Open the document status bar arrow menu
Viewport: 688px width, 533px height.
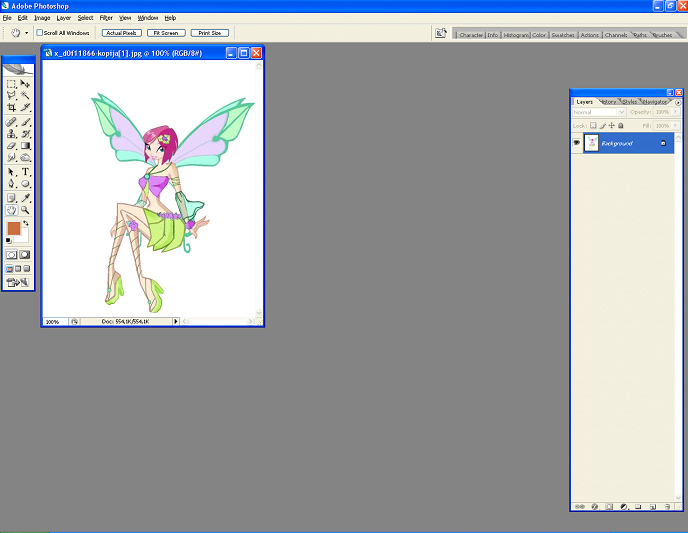[x=176, y=322]
